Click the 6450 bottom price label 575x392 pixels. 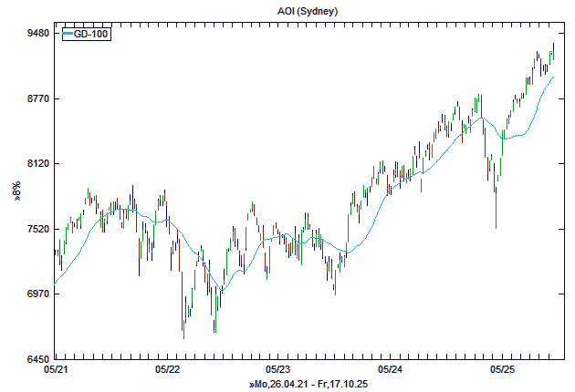37,358
